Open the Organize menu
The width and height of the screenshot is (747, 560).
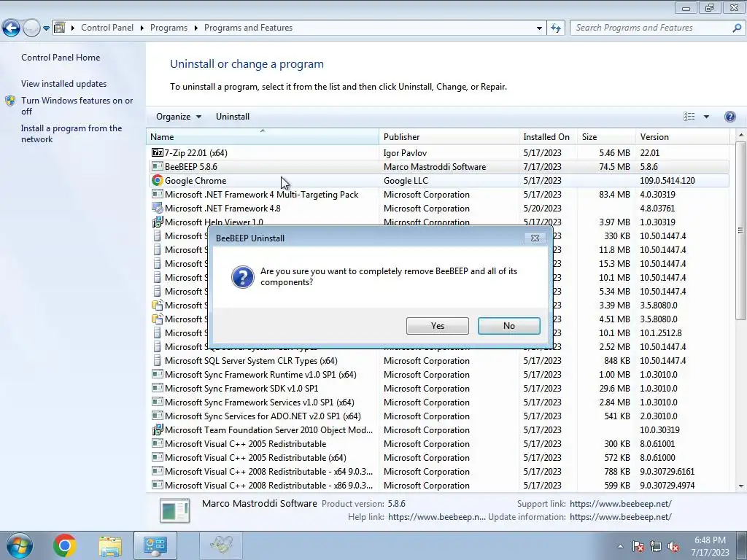pos(178,117)
